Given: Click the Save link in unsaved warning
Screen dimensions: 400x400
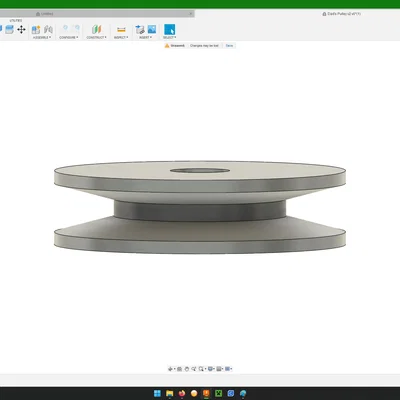Looking at the screenshot, I should (x=229, y=46).
